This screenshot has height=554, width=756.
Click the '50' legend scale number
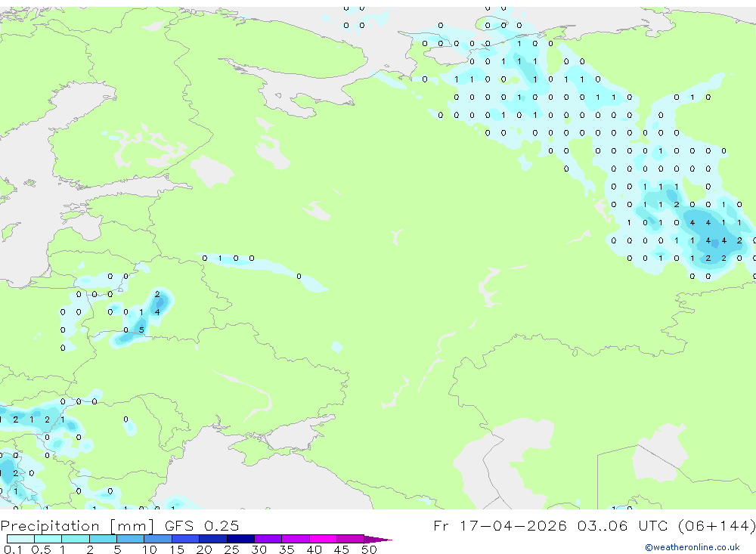(x=369, y=549)
